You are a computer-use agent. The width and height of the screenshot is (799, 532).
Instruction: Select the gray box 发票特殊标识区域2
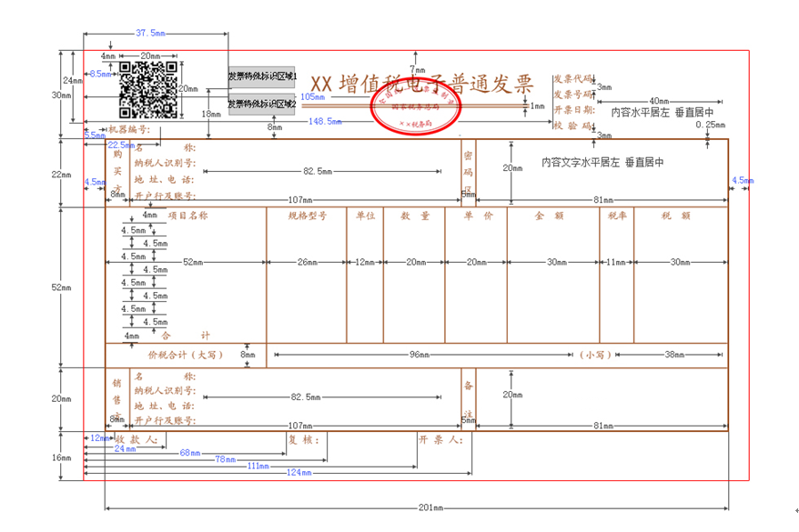261,104
